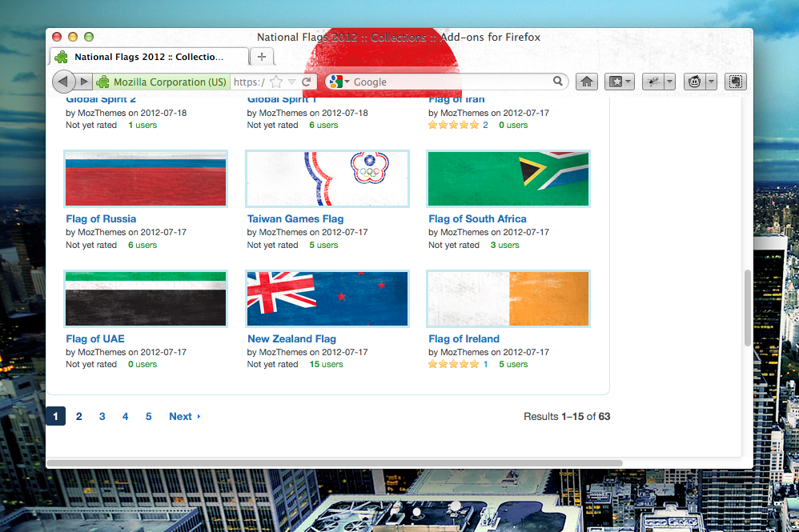Open the Taiwan Games Flag thumbnail
Viewport: 799px width, 532px height.
coord(327,178)
